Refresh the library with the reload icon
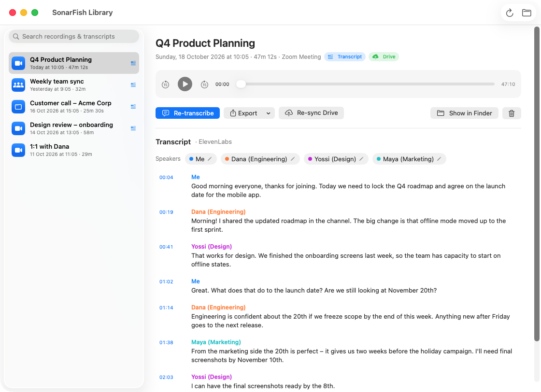This screenshot has width=541, height=392. [x=510, y=13]
